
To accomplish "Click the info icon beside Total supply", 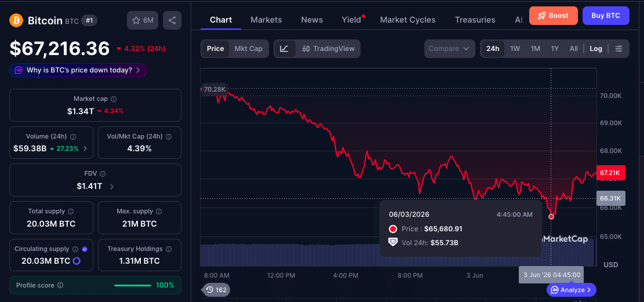I will (x=71, y=212).
